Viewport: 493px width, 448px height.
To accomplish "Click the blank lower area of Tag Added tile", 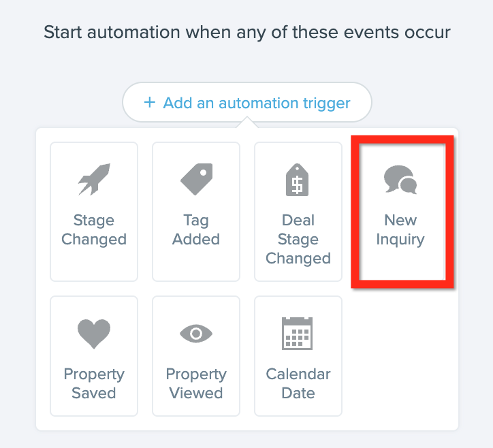I will 196,264.
